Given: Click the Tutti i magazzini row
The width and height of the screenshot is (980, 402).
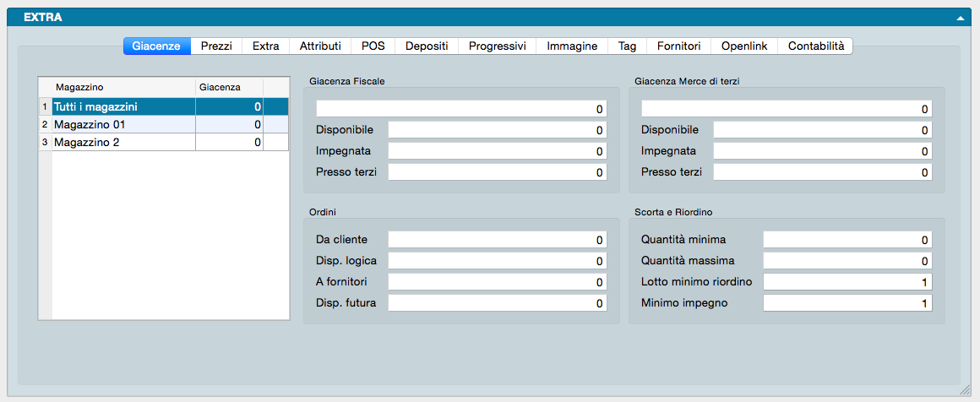Looking at the screenshot, I should (x=123, y=107).
